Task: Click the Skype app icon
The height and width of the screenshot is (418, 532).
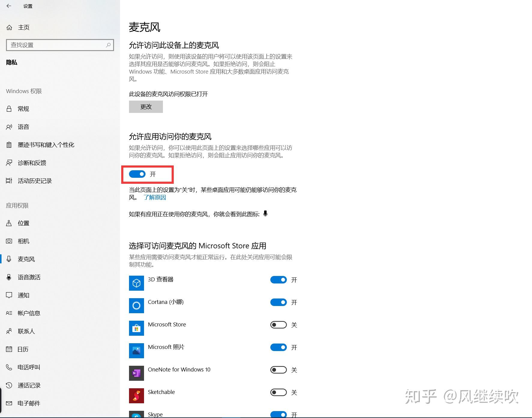Action: point(137,414)
